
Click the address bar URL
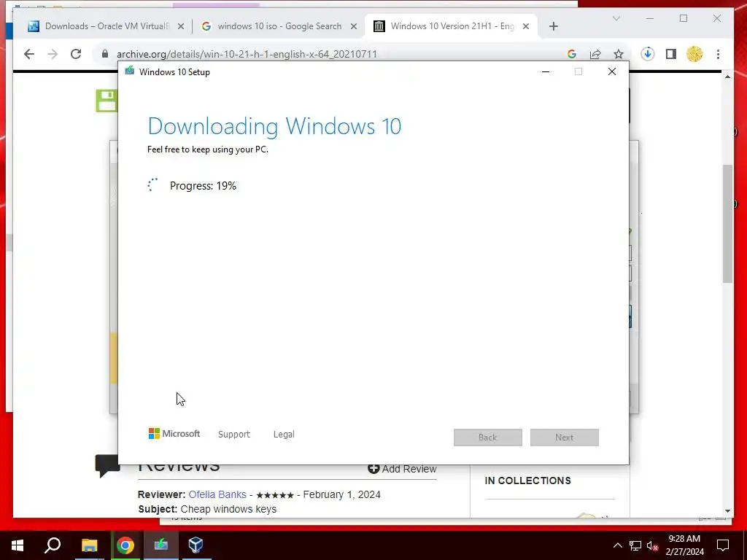pos(247,54)
